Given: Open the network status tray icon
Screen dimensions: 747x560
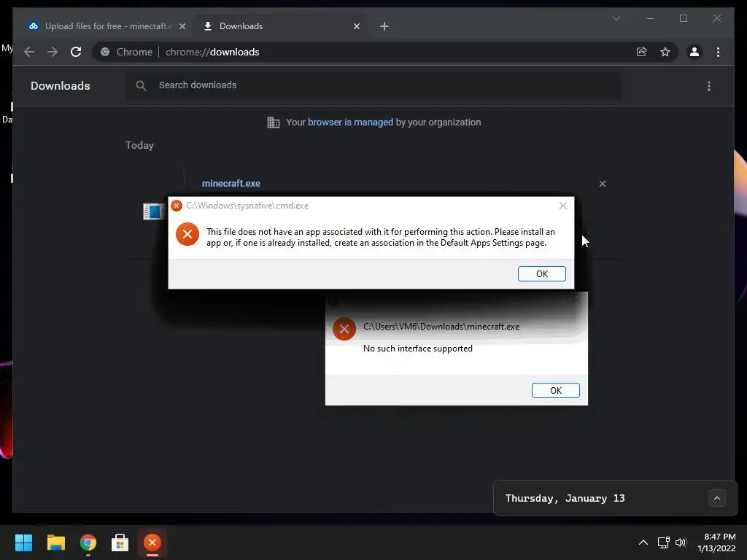Looking at the screenshot, I should point(664,542).
